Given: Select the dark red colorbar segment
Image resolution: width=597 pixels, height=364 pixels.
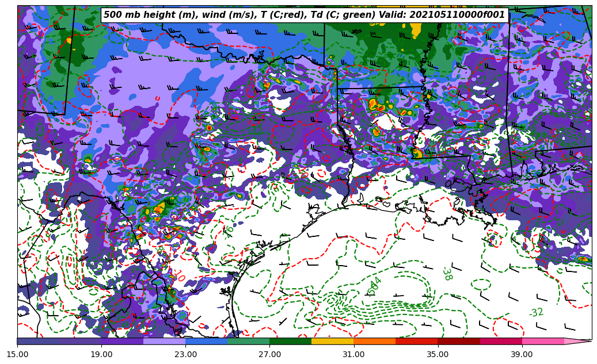Looking at the screenshot, I should click(x=458, y=341).
